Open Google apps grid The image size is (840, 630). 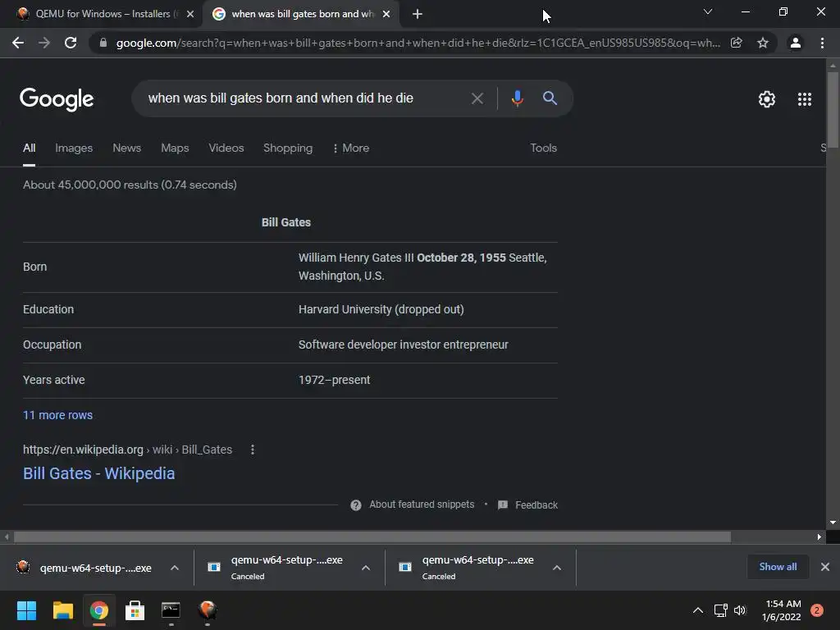[x=804, y=99]
